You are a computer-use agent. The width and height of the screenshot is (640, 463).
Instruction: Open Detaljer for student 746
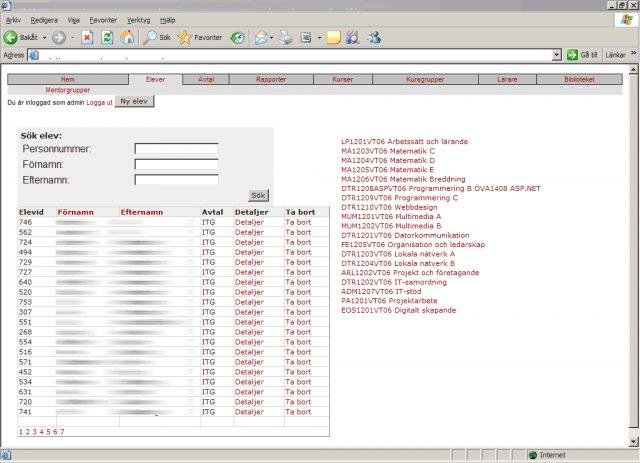pos(249,222)
